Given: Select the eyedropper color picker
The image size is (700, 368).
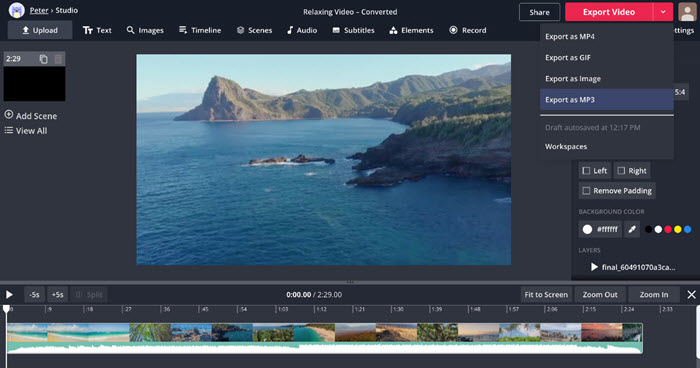Looking at the screenshot, I should [x=632, y=229].
